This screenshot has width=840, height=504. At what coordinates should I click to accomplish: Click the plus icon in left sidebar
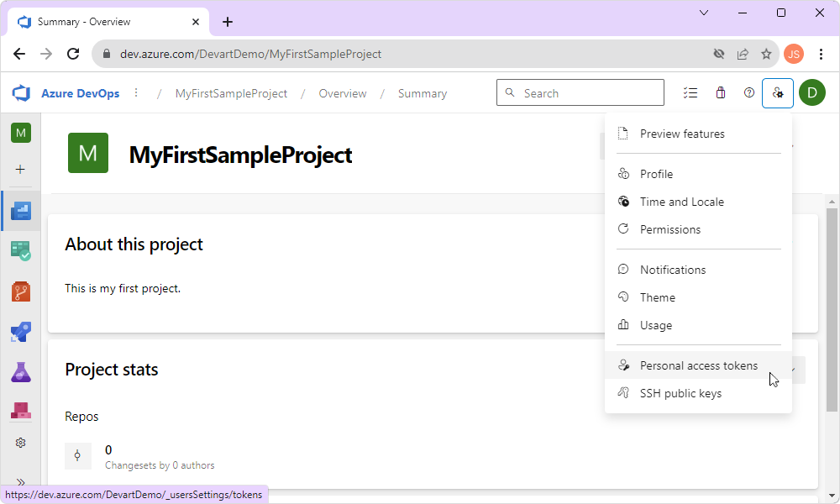pyautogui.click(x=20, y=170)
